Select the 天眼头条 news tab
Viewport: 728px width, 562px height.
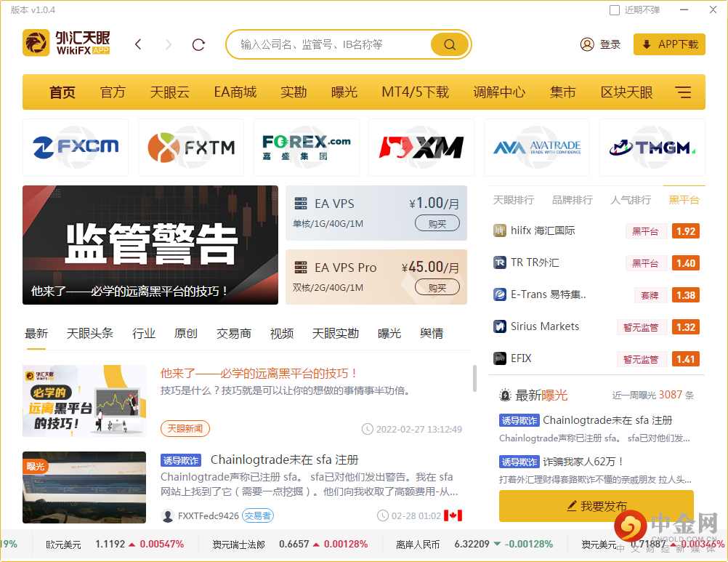89,334
